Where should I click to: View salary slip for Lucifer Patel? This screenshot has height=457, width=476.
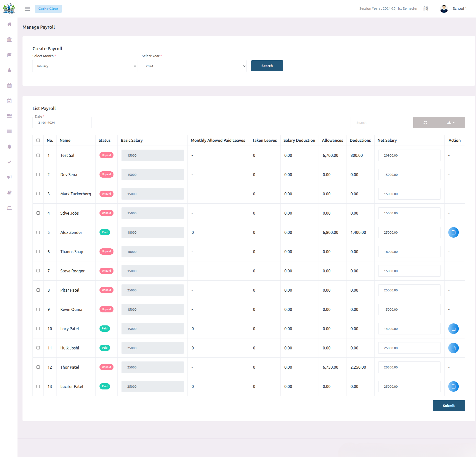point(453,386)
